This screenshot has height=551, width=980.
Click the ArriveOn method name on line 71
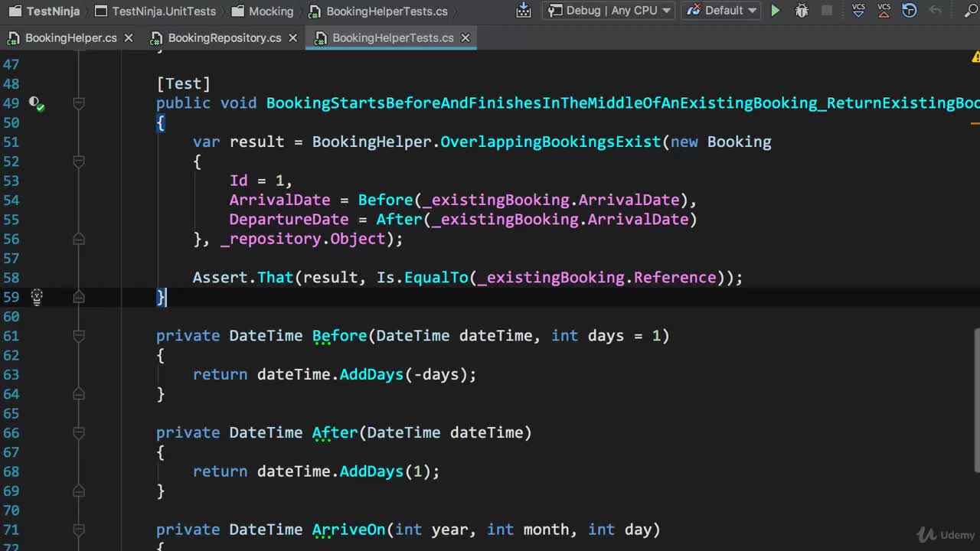point(348,530)
